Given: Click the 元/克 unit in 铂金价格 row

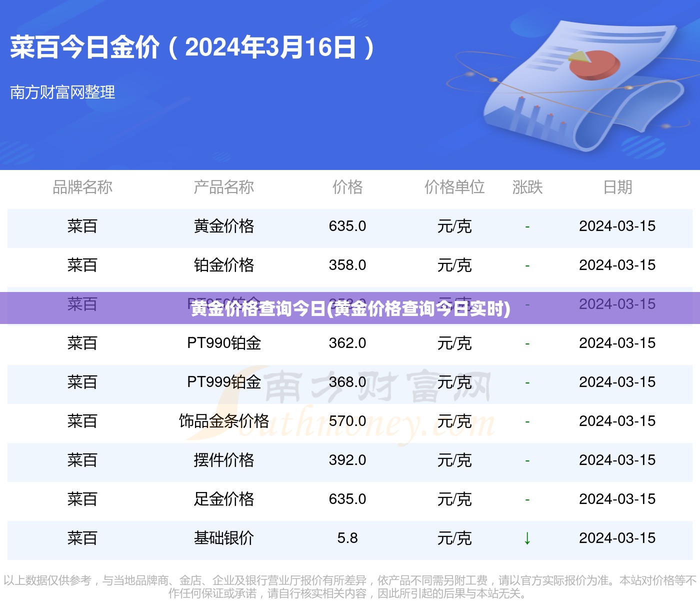Looking at the screenshot, I should click(x=454, y=265).
